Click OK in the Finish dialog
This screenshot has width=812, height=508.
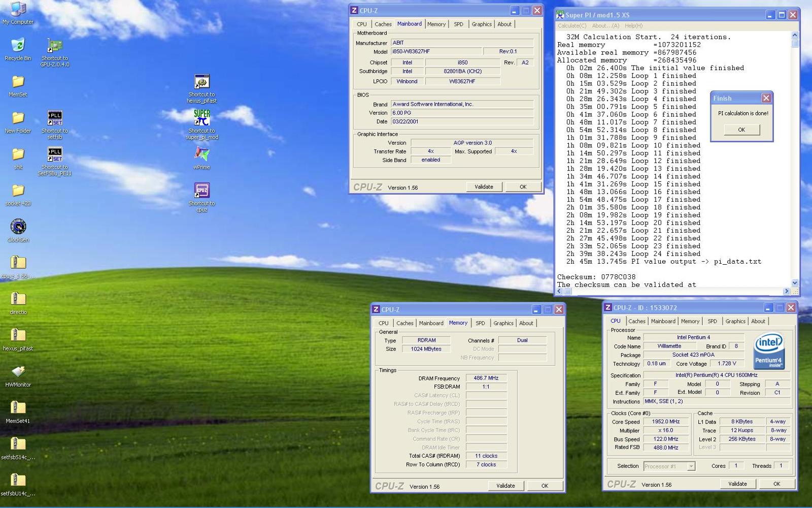741,130
